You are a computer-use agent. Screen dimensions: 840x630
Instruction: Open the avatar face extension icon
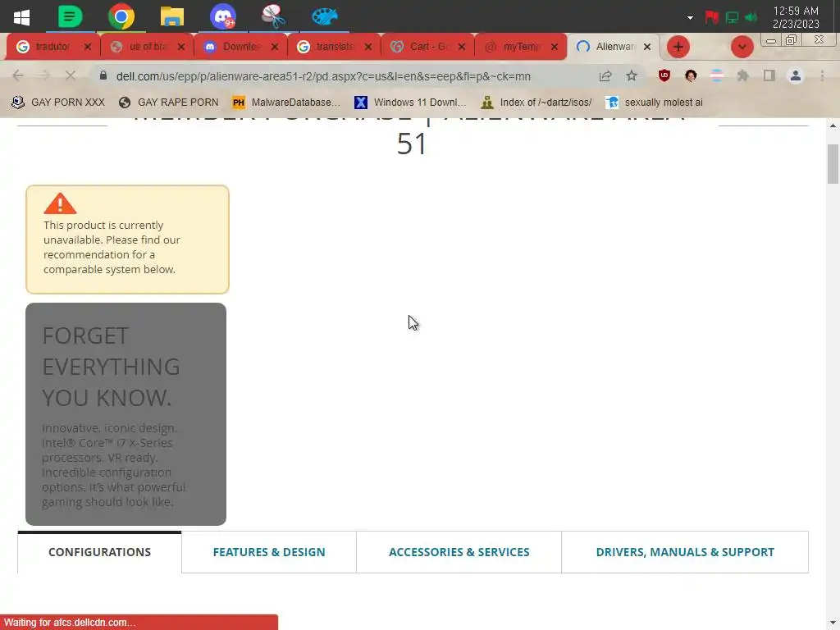click(691, 75)
